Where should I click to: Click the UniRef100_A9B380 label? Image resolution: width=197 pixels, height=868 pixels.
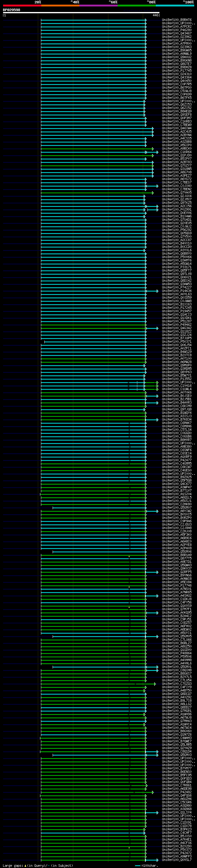[177, 447]
